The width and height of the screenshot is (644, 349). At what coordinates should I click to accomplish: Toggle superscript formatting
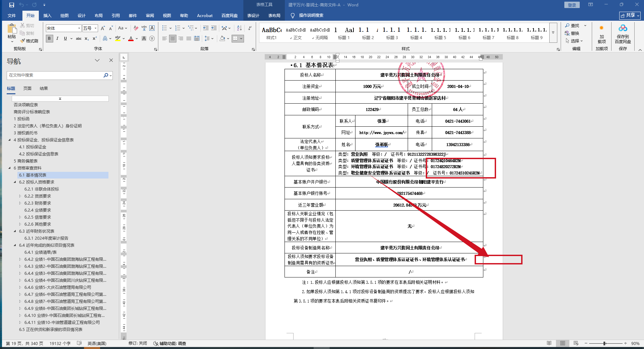point(95,38)
